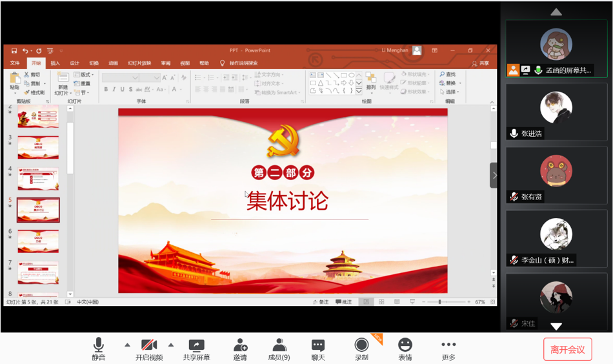Click the save icon in quick access toolbar
Image resolution: width=613 pixels, height=364 pixels.
tap(14, 50)
